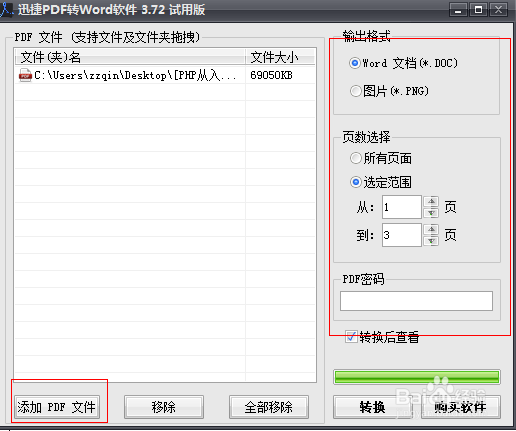This screenshot has width=516, height=431.
Task: Decrease the 到 end page value
Action: [x=432, y=241]
